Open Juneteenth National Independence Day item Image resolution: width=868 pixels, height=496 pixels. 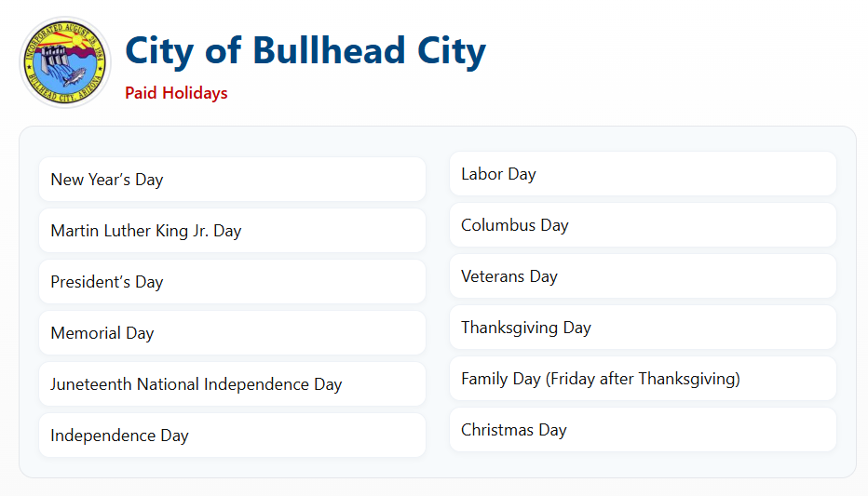233,383
